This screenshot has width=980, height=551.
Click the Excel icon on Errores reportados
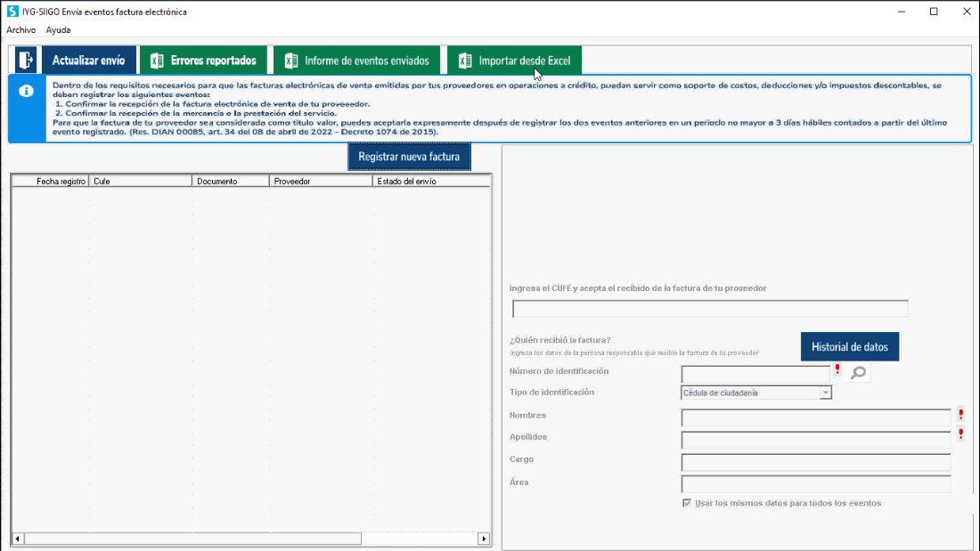[x=157, y=61]
